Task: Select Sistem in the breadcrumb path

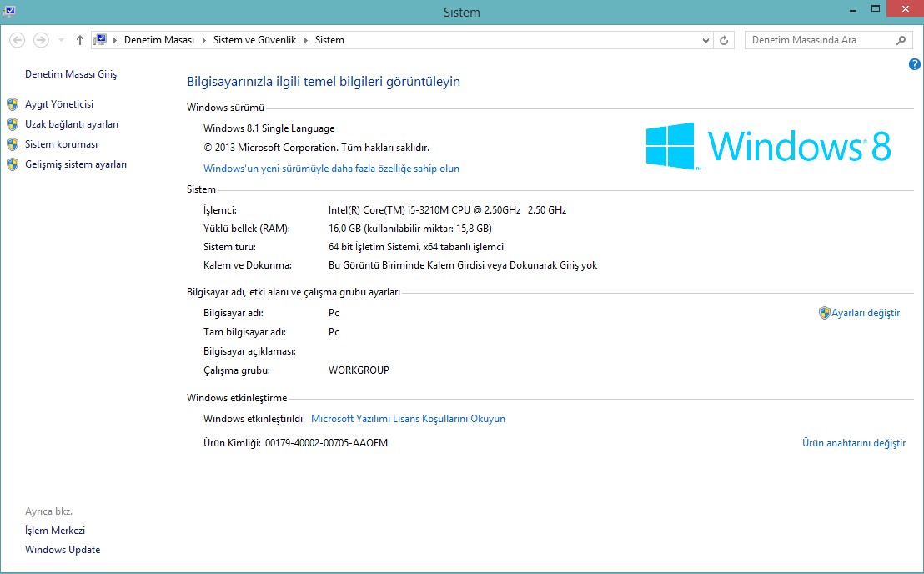Action: click(x=329, y=40)
